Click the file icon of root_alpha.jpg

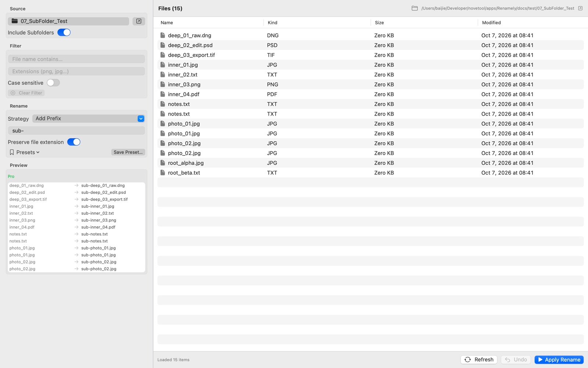point(162,163)
